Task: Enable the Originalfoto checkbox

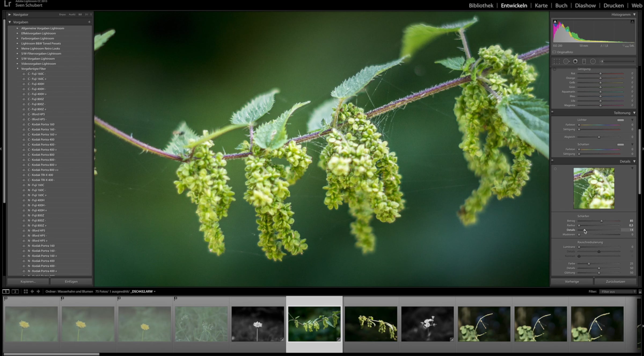Action: (554, 52)
